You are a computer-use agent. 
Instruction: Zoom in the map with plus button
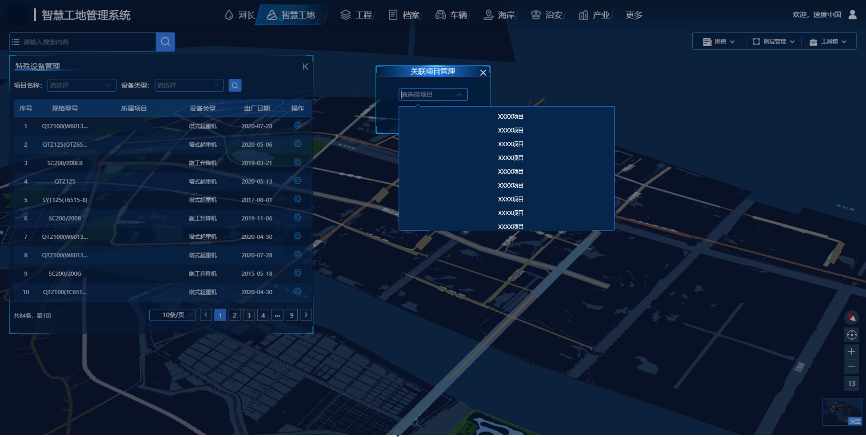[x=852, y=352]
